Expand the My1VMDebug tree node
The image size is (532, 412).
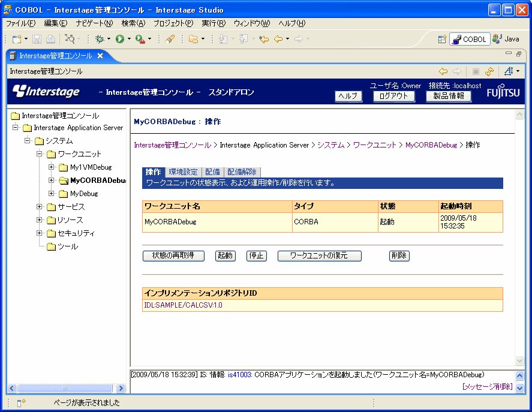(51, 167)
